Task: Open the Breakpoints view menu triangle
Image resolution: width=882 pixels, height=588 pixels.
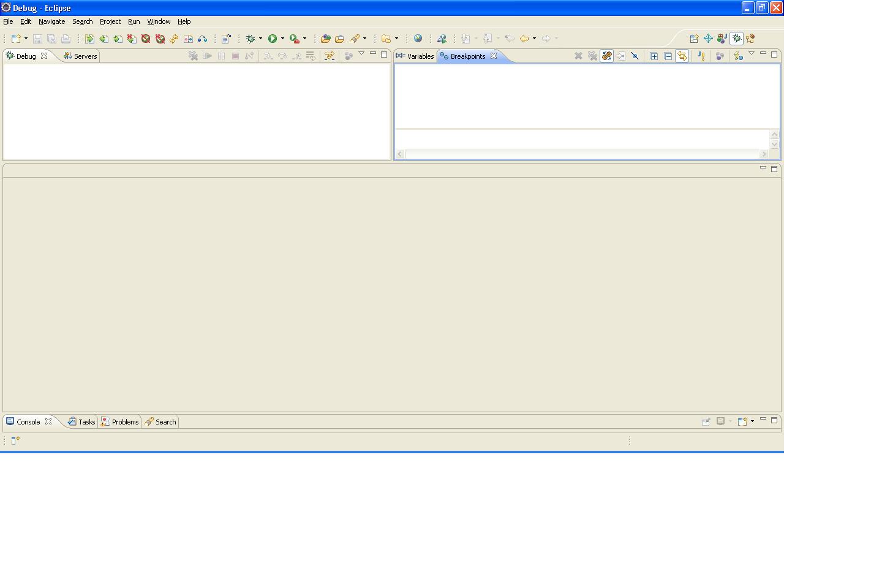Action: 752,54
